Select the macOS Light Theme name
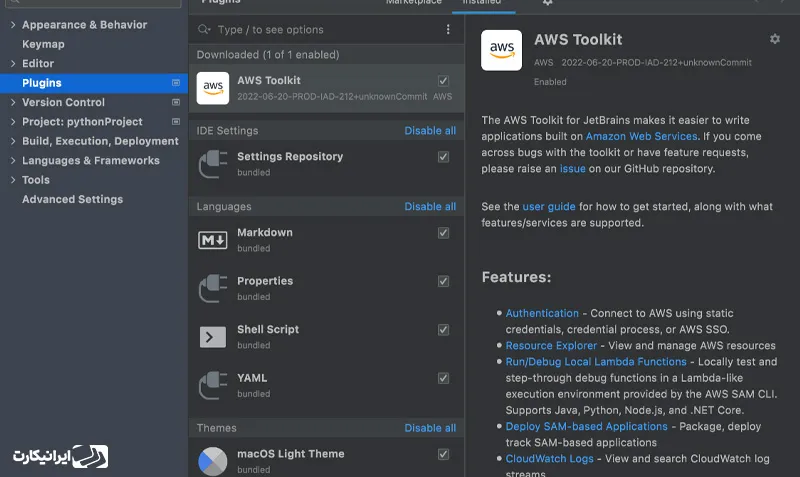 291,454
